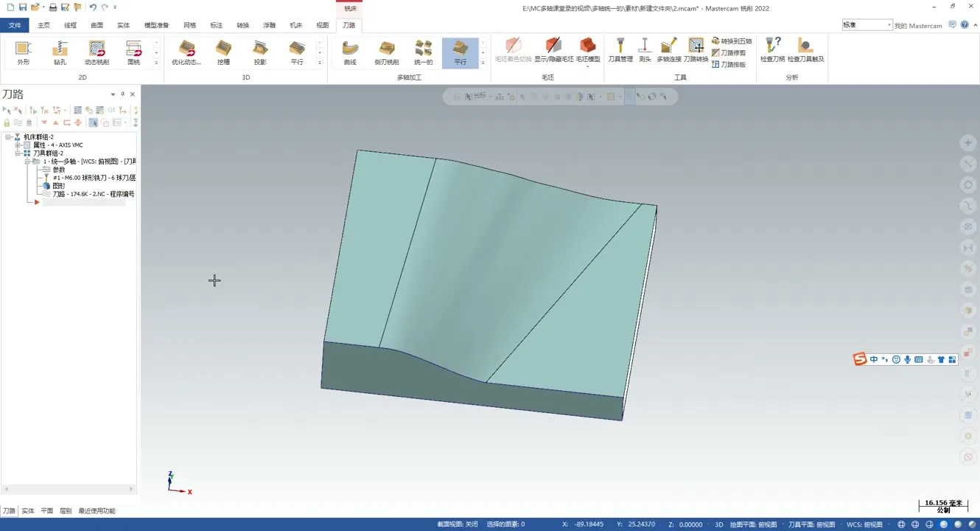Open the 刀路转换 toolpath transform tool
Screen dimensions: 980x531
[x=696, y=50]
